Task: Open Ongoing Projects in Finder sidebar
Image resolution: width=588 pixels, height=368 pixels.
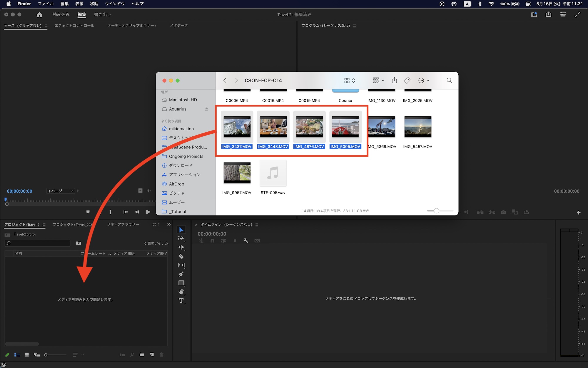Action: click(x=186, y=156)
